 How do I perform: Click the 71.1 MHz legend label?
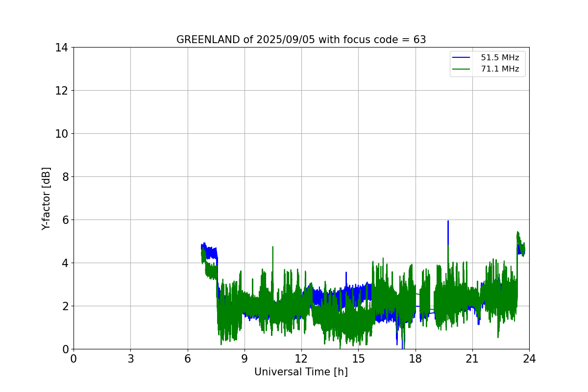point(500,69)
